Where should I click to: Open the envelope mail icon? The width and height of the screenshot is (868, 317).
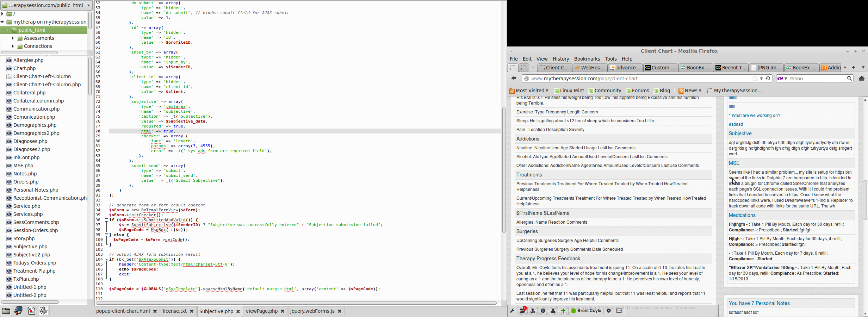point(619,311)
